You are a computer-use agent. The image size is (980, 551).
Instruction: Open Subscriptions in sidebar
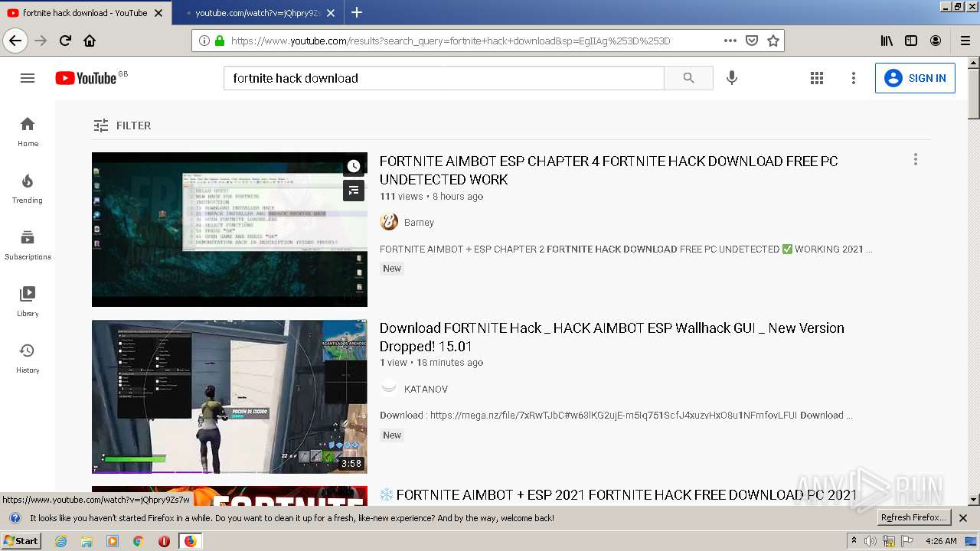tap(28, 245)
